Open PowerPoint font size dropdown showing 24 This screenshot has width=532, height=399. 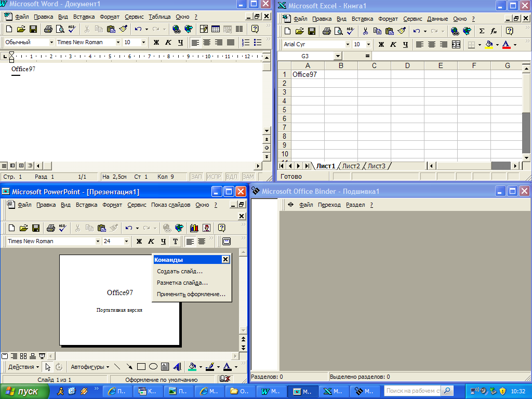126,241
